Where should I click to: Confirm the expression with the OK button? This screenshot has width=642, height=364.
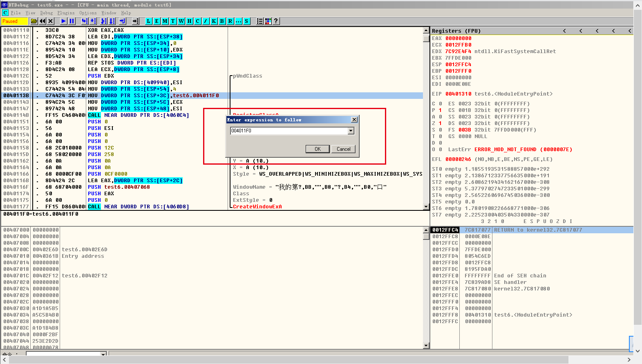(318, 149)
